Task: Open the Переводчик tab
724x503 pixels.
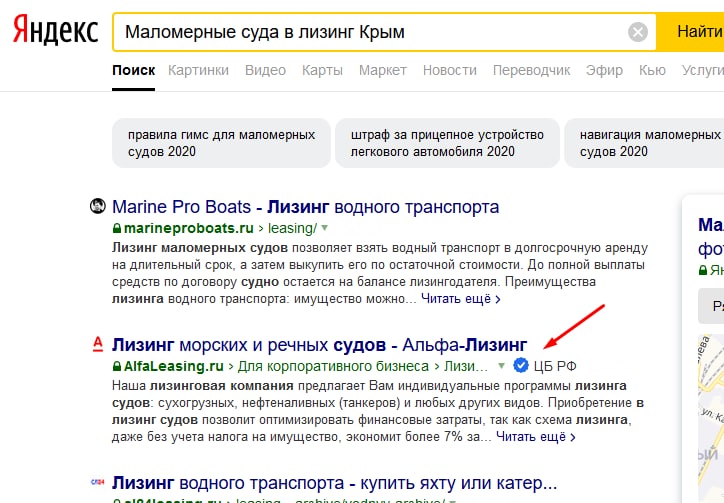Action: [531, 70]
